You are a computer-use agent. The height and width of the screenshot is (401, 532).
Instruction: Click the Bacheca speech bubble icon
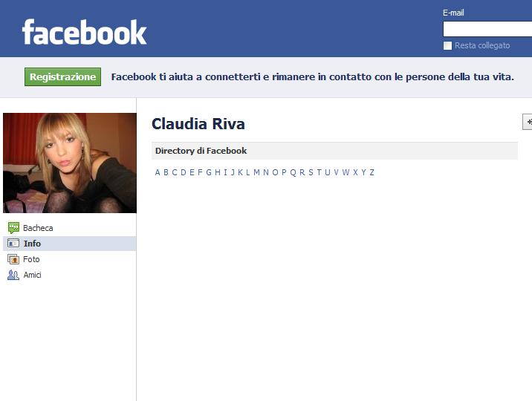tap(13, 228)
